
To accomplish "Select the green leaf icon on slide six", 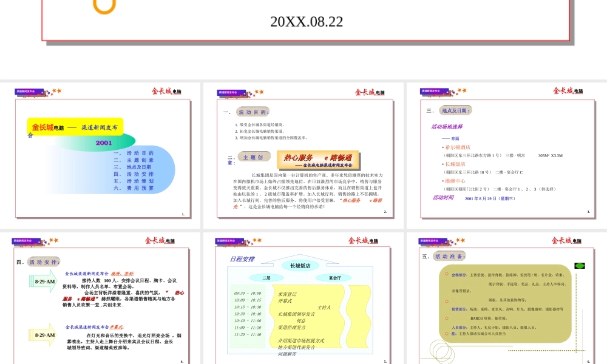I will [x=580, y=266].
